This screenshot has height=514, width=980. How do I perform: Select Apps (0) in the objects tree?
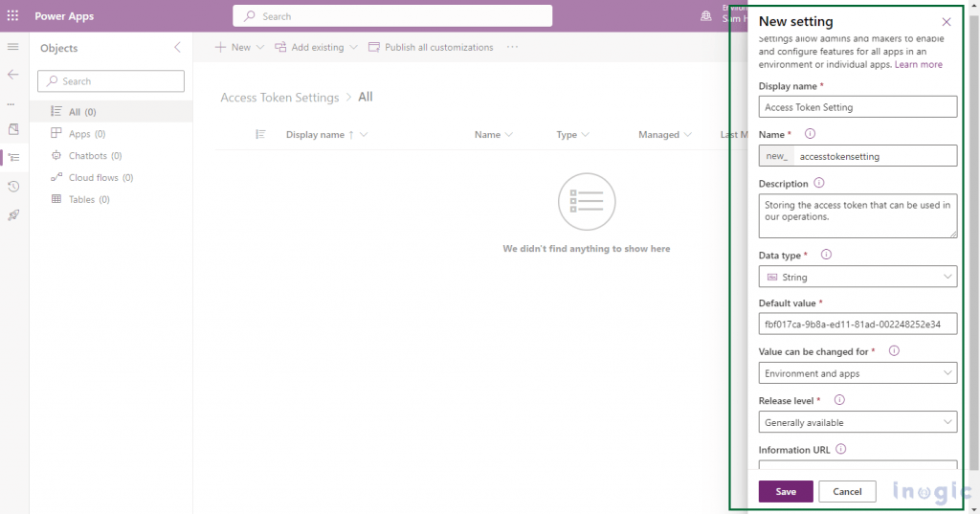tap(111, 134)
